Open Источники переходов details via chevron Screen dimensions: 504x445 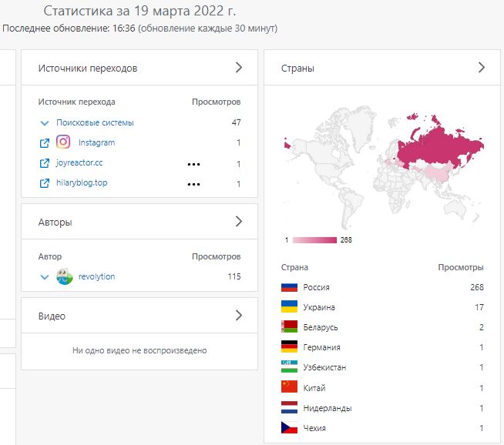coord(239,68)
